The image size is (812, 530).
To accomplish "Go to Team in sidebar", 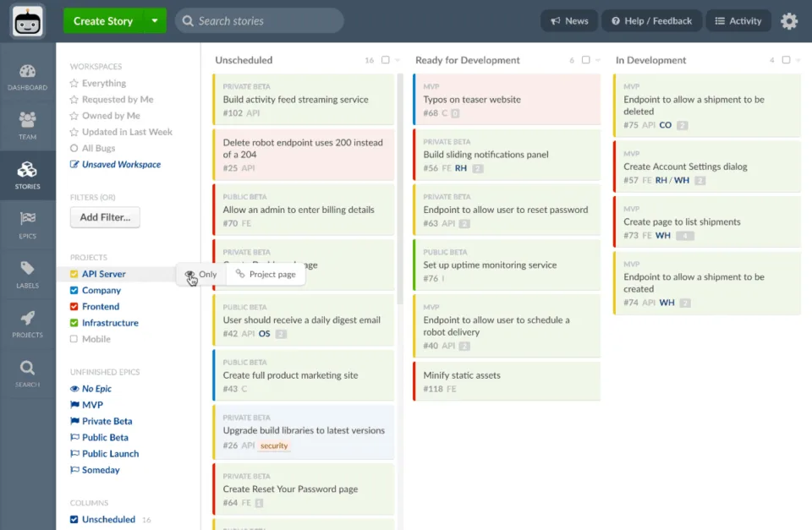I will coord(27,126).
